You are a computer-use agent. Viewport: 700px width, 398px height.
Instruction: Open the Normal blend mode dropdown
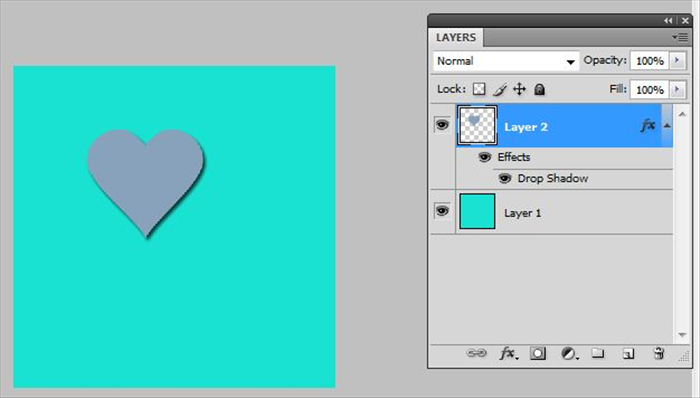click(x=506, y=61)
